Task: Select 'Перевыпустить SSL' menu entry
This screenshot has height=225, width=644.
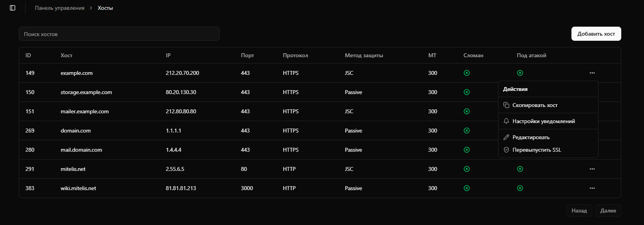Action: pyautogui.click(x=537, y=150)
